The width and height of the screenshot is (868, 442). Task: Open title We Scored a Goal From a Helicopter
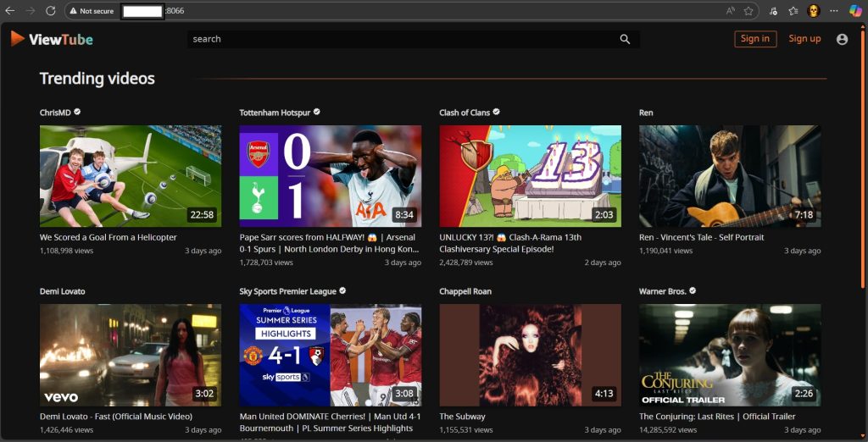click(x=108, y=237)
